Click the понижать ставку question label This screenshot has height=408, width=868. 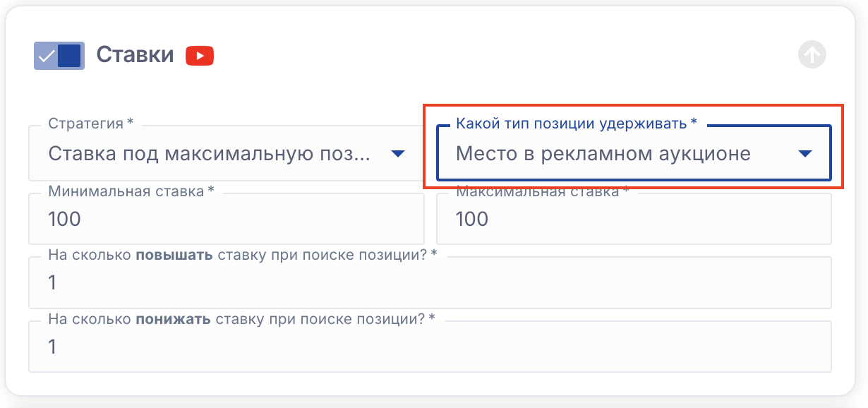[x=241, y=319]
